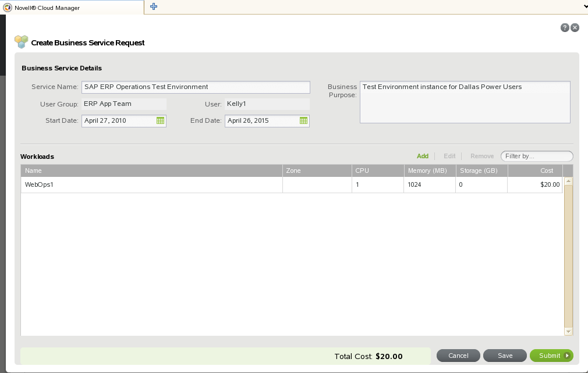Click the Business Purpose text area
Image resolution: width=588 pixels, height=373 pixels.
[465, 102]
